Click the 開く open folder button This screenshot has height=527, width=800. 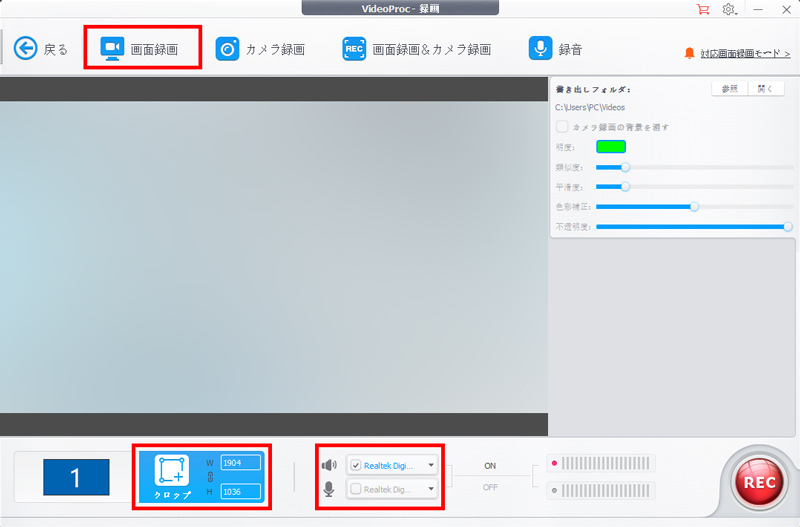coord(766,89)
